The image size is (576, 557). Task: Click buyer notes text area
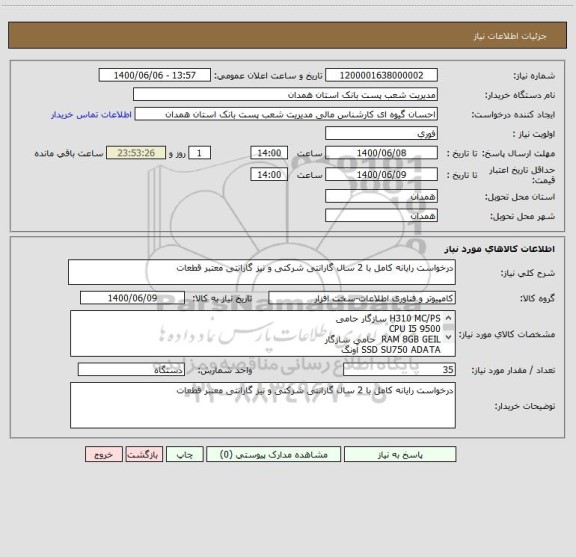point(263,405)
